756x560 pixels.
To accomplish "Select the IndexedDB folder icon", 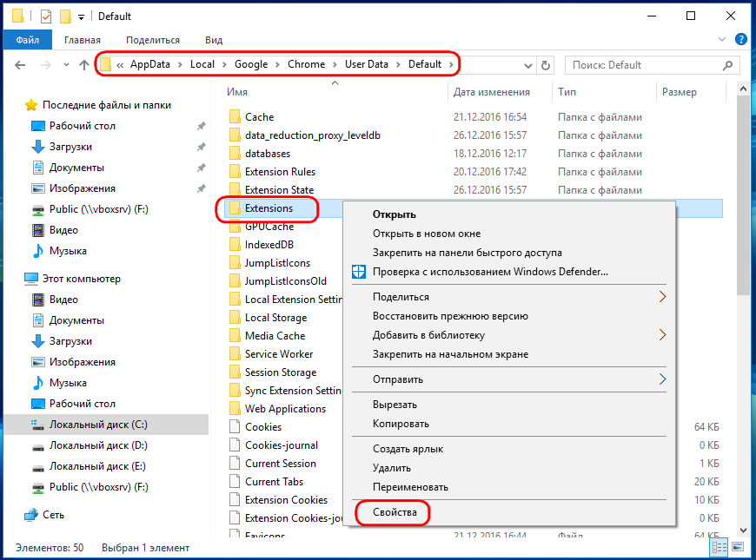I will coord(235,245).
